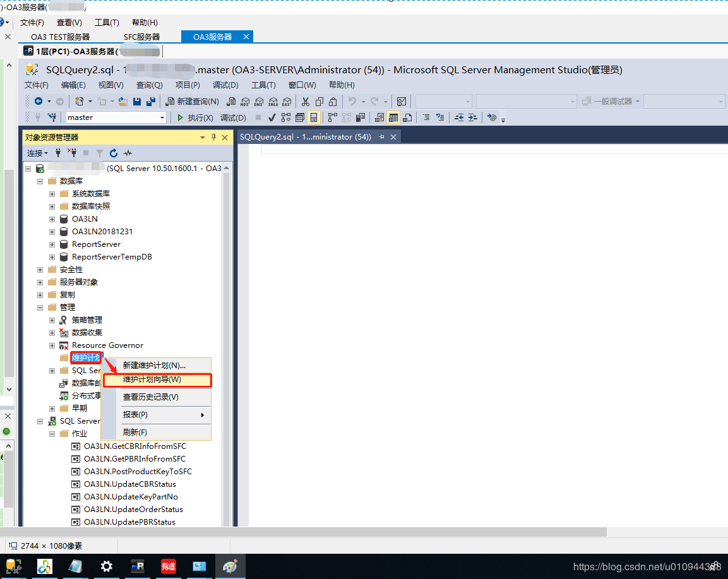Expand the OA3LN database node

pos(52,219)
